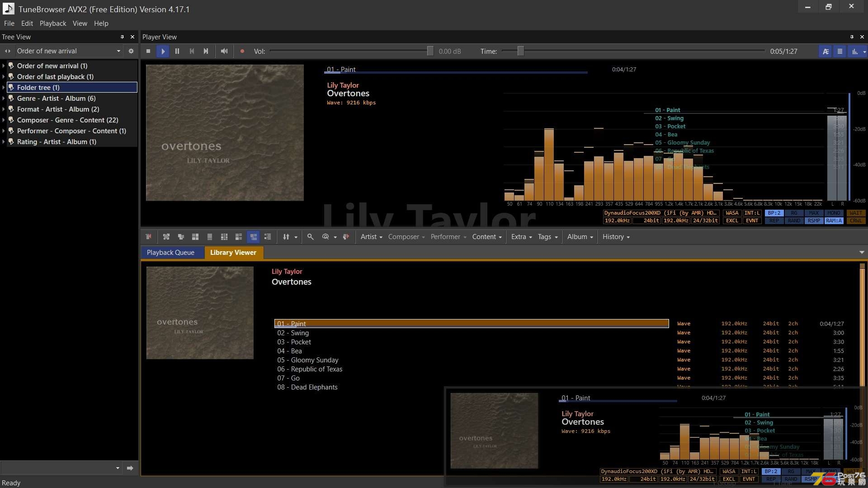Click the sort order arrows icon
868x488 pixels.
pyautogui.click(x=286, y=237)
